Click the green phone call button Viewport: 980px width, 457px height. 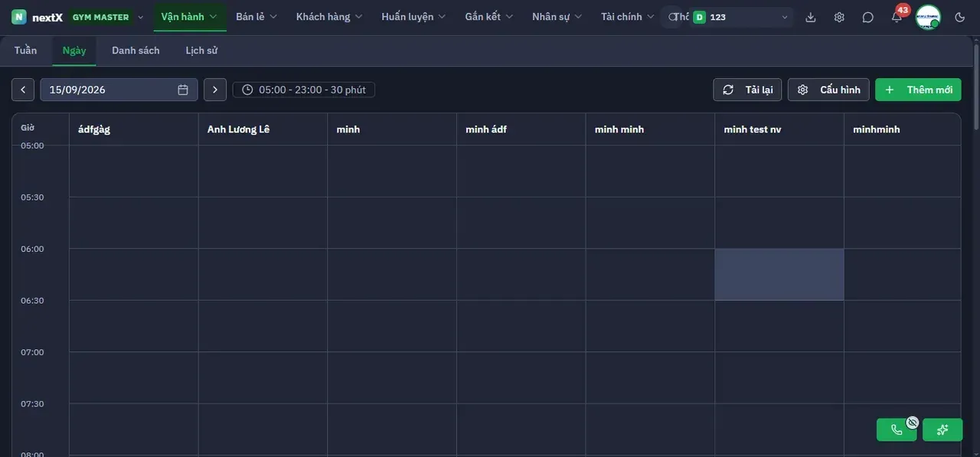coord(897,430)
